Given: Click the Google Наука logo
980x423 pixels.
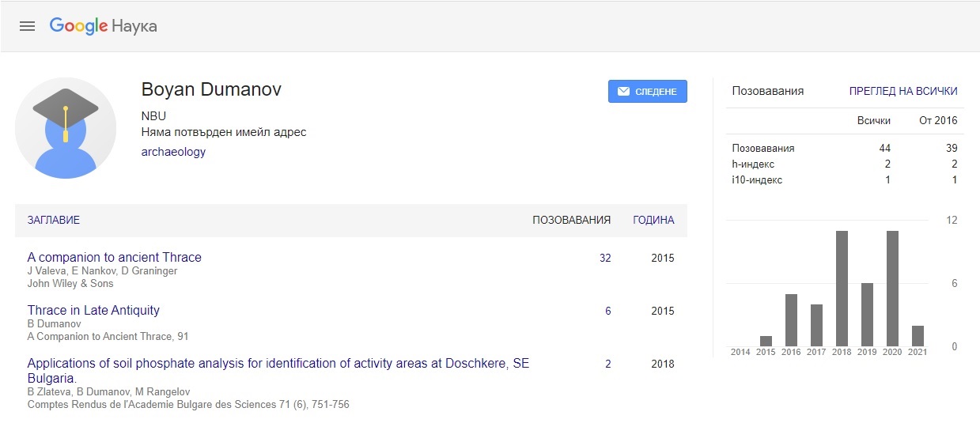Looking at the screenshot, I should tap(103, 26).
